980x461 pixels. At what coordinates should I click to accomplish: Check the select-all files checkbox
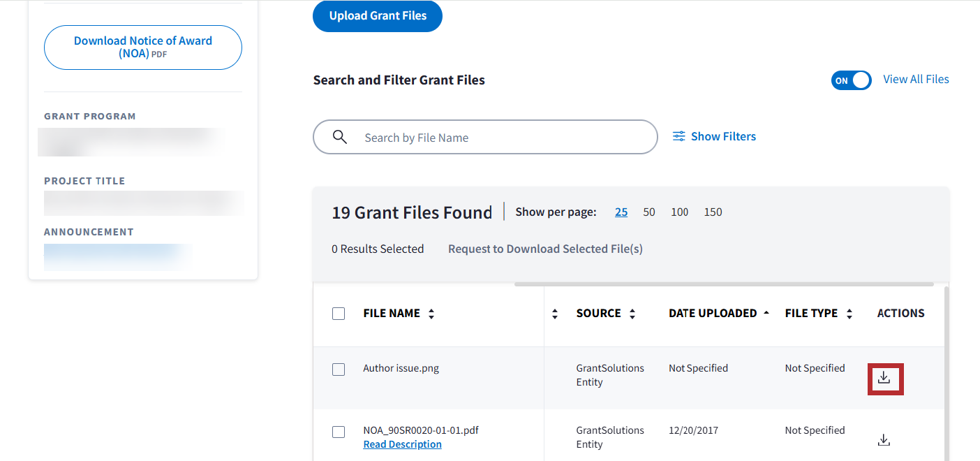point(339,314)
